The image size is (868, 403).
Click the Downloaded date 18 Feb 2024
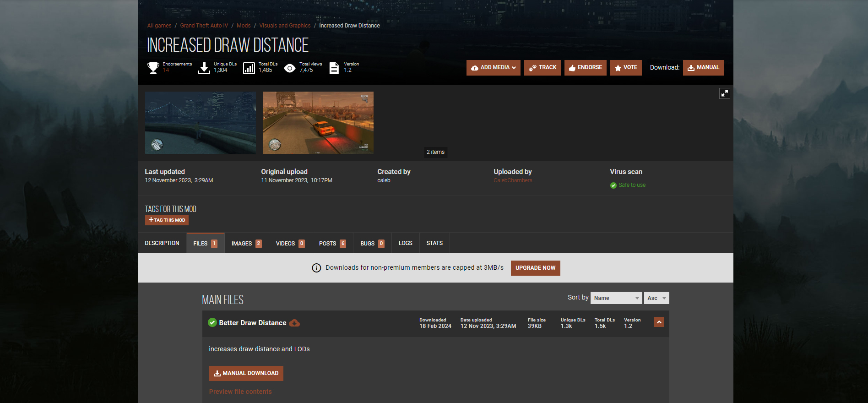pos(435,326)
